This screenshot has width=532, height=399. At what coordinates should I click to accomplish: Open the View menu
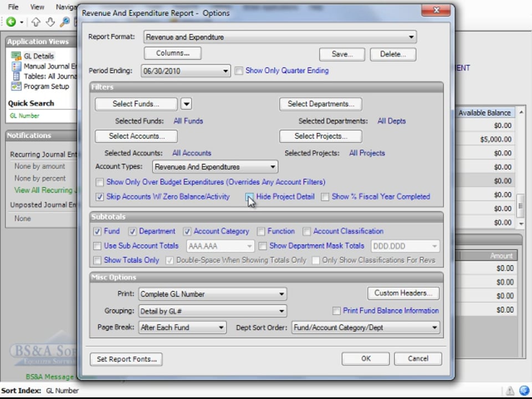37,7
